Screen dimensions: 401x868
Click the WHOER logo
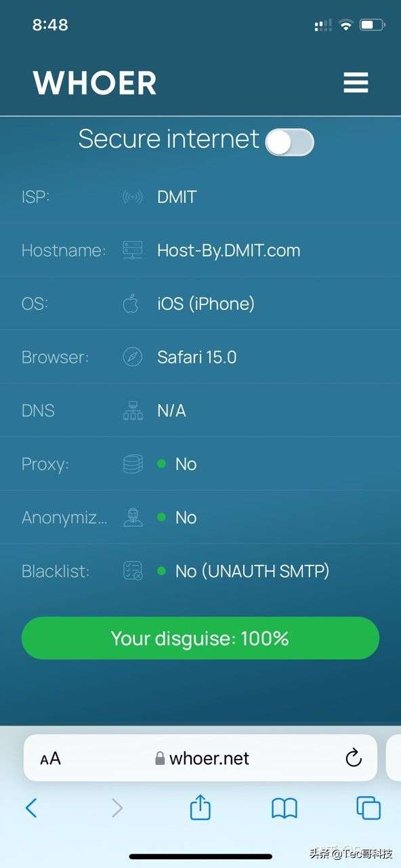point(95,83)
